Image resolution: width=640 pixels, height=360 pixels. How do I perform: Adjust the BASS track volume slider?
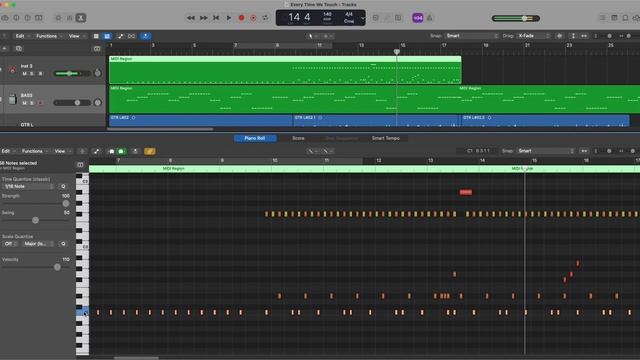click(x=72, y=103)
